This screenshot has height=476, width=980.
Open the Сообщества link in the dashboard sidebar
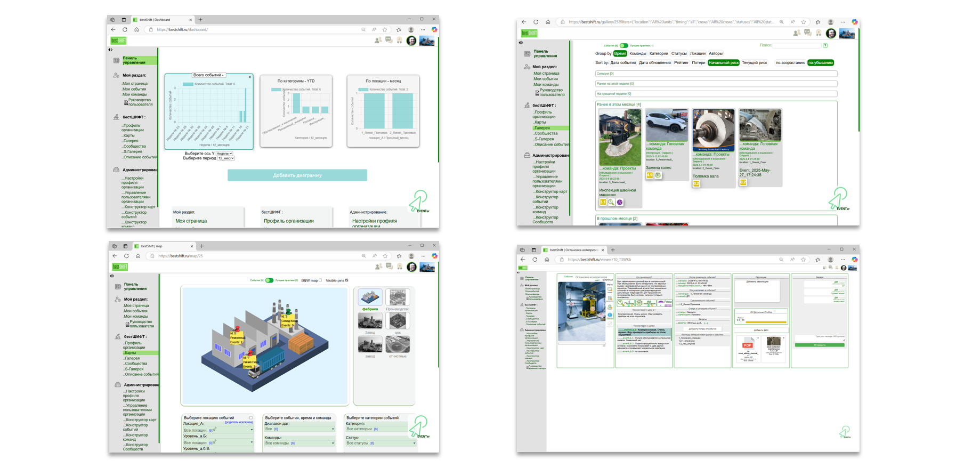coord(134,146)
